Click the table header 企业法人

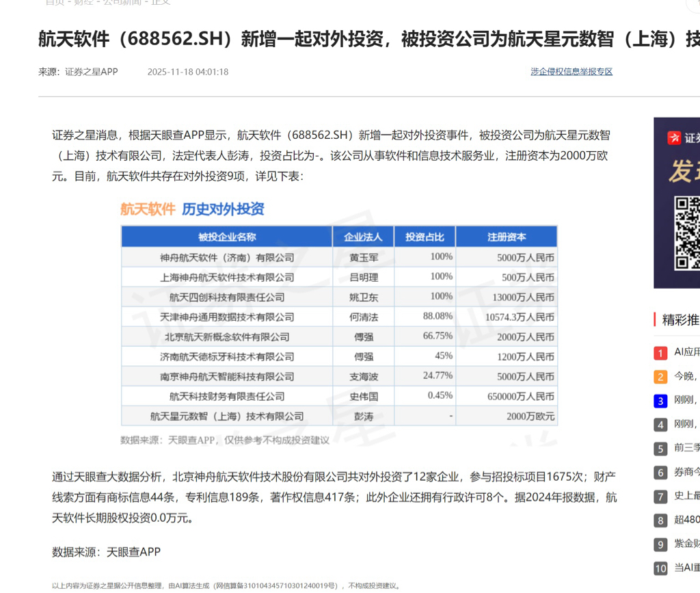tap(363, 237)
